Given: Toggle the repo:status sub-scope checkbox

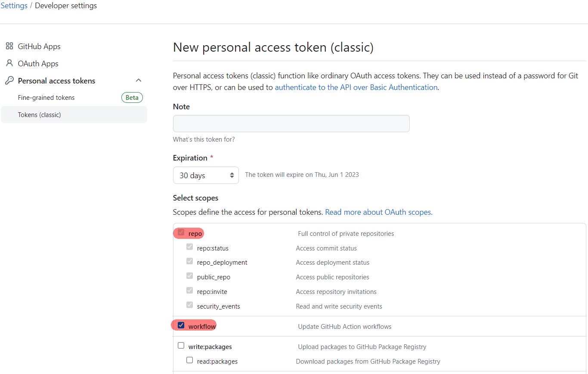Looking at the screenshot, I should [x=190, y=247].
